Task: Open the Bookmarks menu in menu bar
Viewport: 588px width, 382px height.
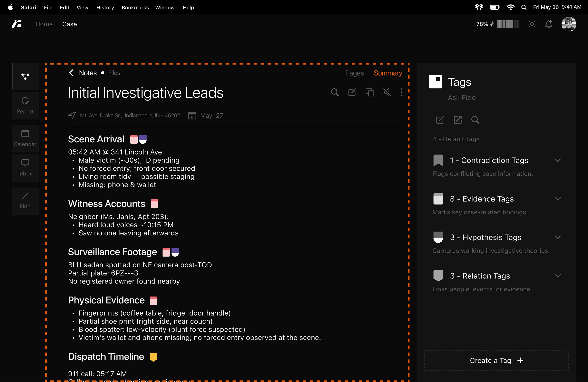Action: (x=135, y=7)
